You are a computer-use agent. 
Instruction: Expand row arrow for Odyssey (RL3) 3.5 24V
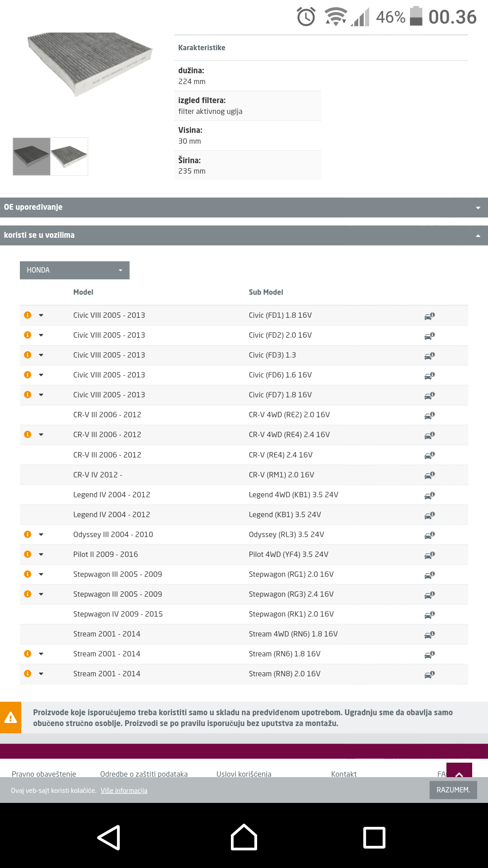(x=41, y=534)
